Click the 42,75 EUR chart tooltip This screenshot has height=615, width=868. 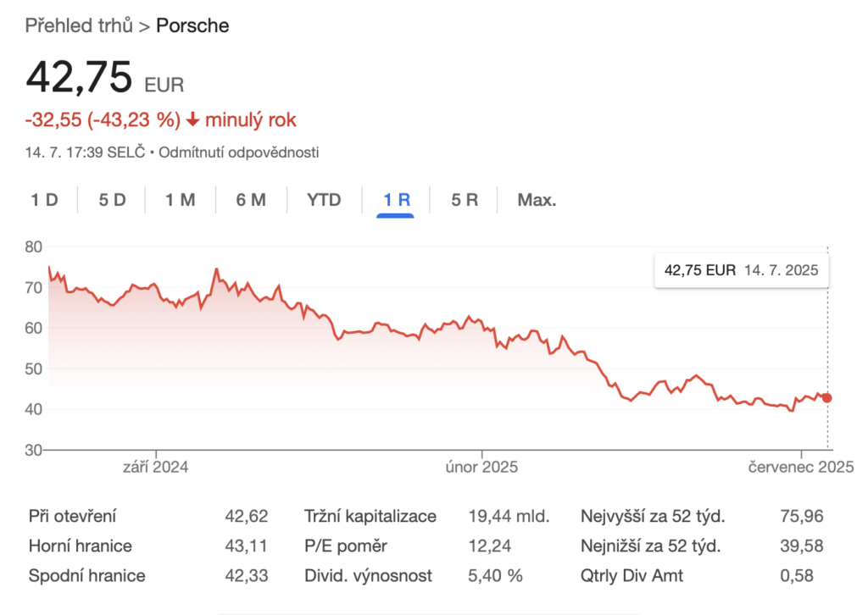[741, 271]
